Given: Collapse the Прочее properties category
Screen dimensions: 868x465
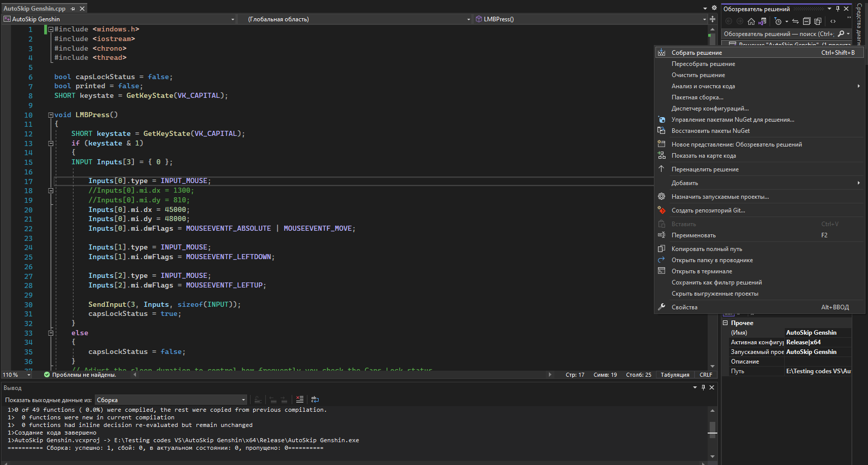Looking at the screenshot, I should pos(725,323).
